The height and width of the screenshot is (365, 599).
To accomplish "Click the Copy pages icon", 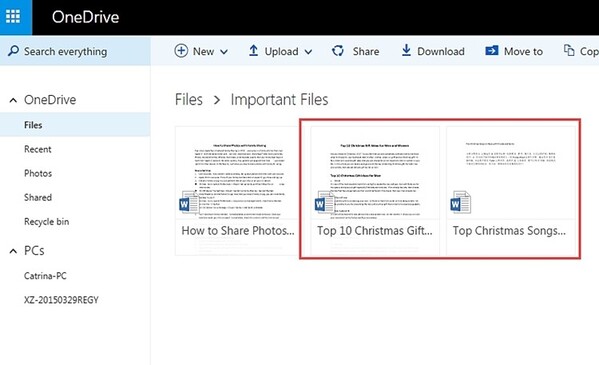I will [x=569, y=50].
